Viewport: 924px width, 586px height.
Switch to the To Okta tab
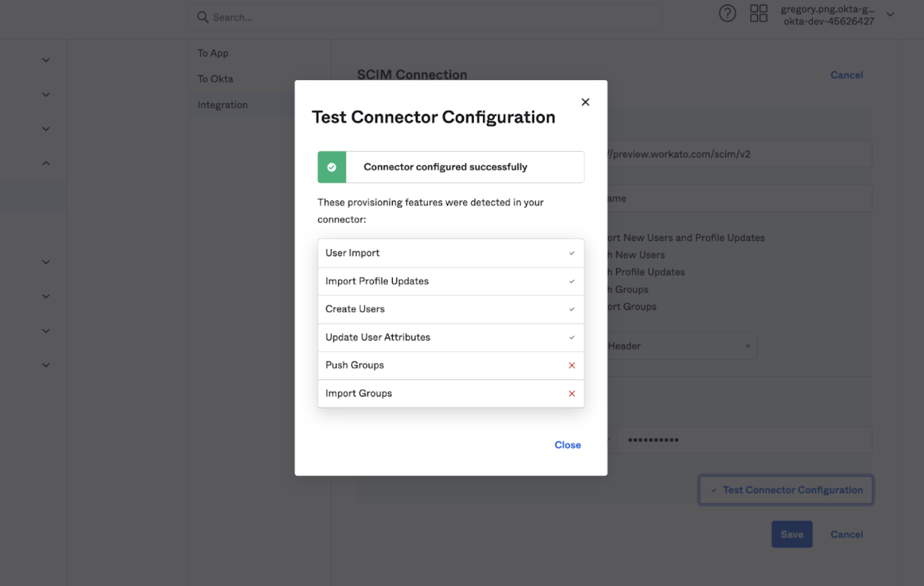pos(215,79)
